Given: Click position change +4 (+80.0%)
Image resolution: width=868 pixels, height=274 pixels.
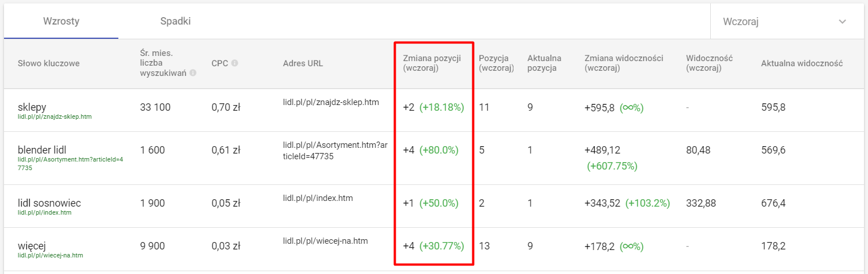Looking at the screenshot, I should [431, 150].
